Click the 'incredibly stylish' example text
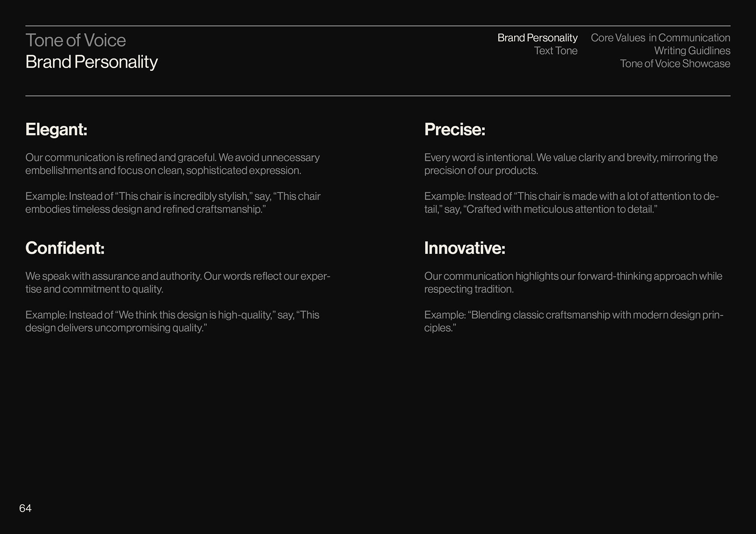756x534 pixels. pyautogui.click(x=172, y=203)
